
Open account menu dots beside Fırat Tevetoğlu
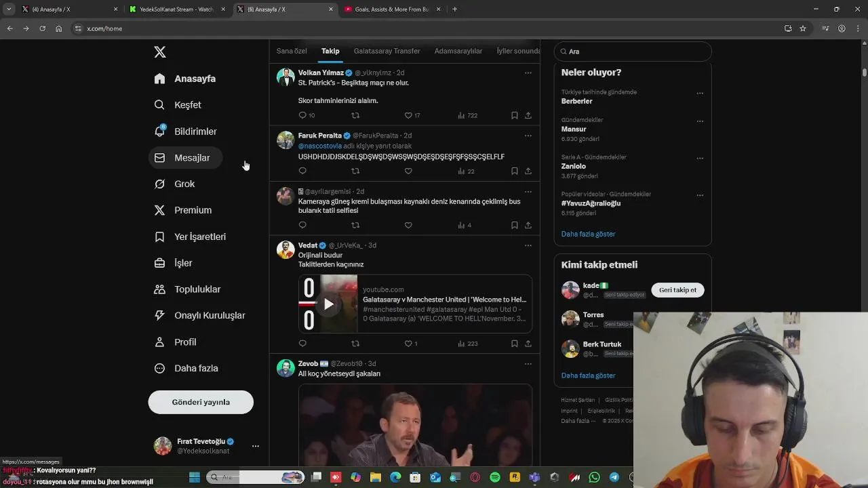[x=256, y=446]
